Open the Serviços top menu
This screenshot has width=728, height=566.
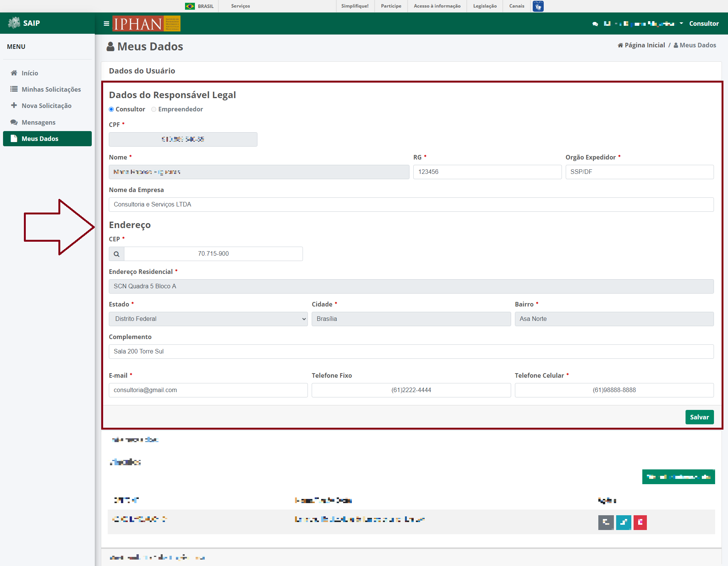click(240, 6)
